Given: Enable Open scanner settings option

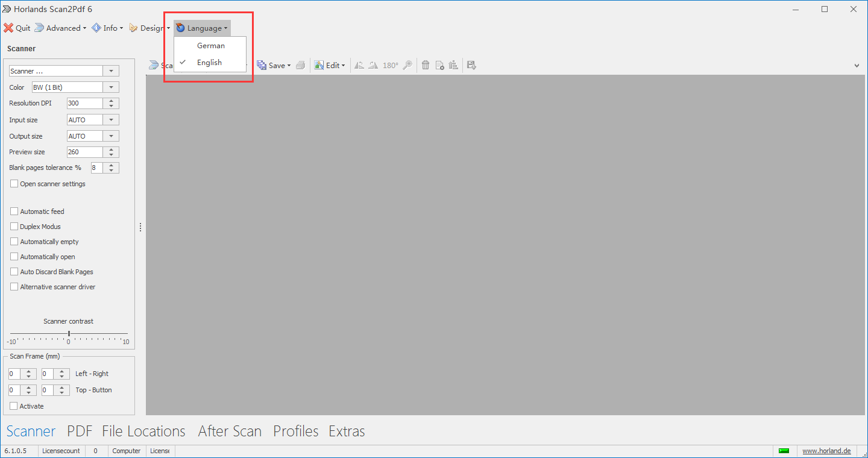Looking at the screenshot, I should tap(14, 183).
